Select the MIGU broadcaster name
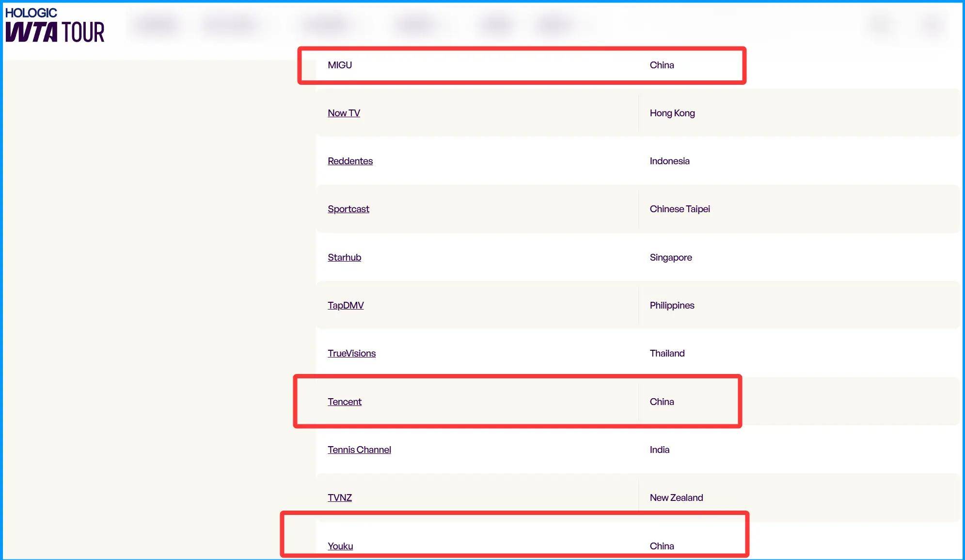Viewport: 965px width, 560px height. pyautogui.click(x=340, y=65)
